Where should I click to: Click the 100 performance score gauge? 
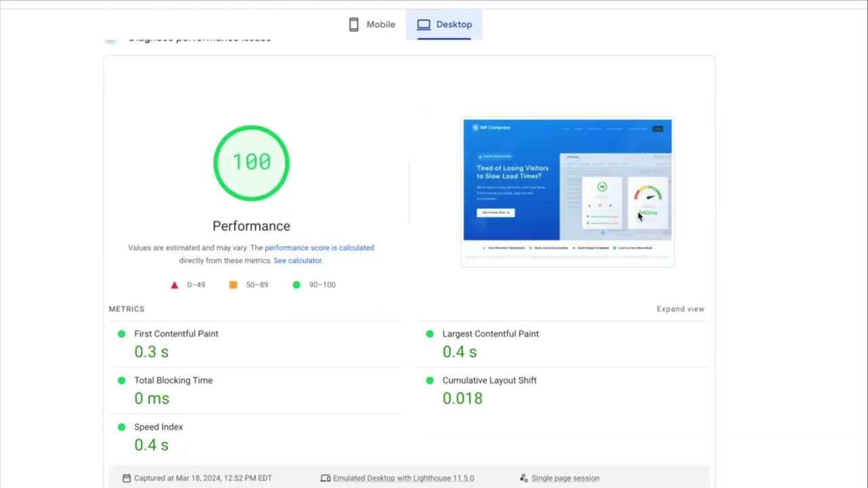252,163
